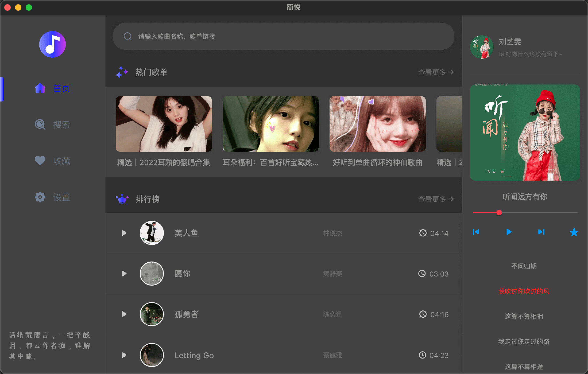
Task: Expand 查看更多 for 热门歌单
Action: [x=436, y=72]
